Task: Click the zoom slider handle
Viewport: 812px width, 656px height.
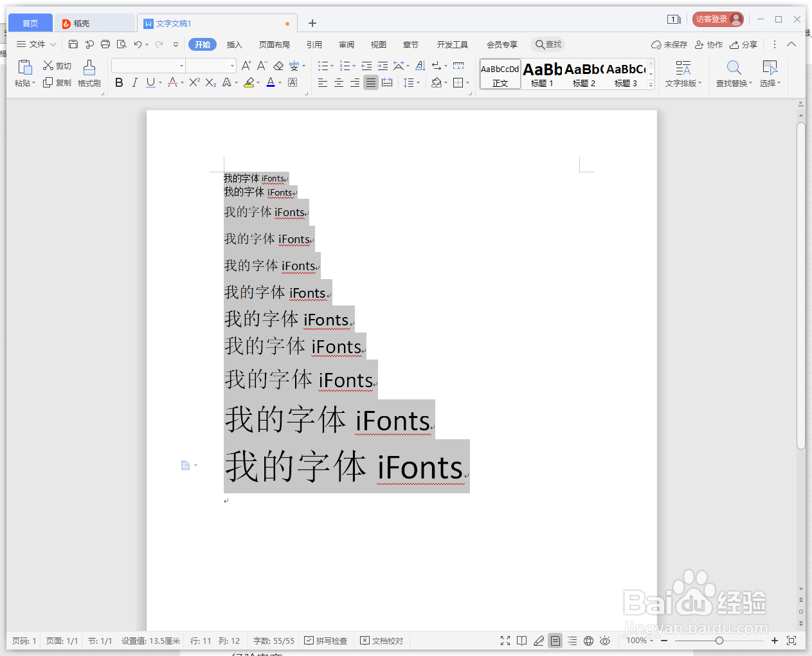Action: tap(719, 641)
